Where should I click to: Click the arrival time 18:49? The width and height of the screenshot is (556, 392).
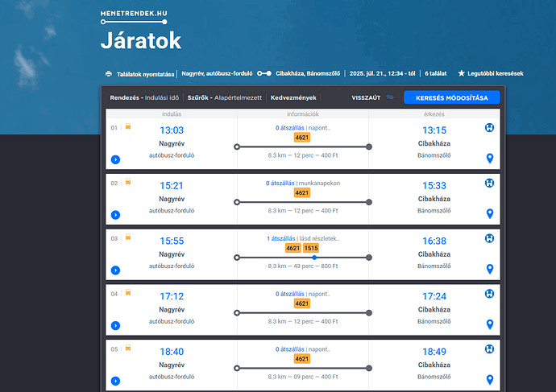434,351
